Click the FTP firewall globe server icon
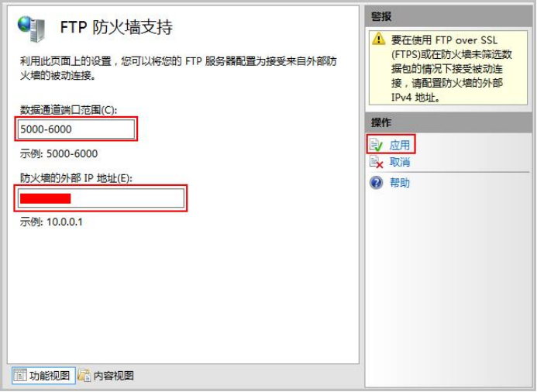 coord(31,29)
